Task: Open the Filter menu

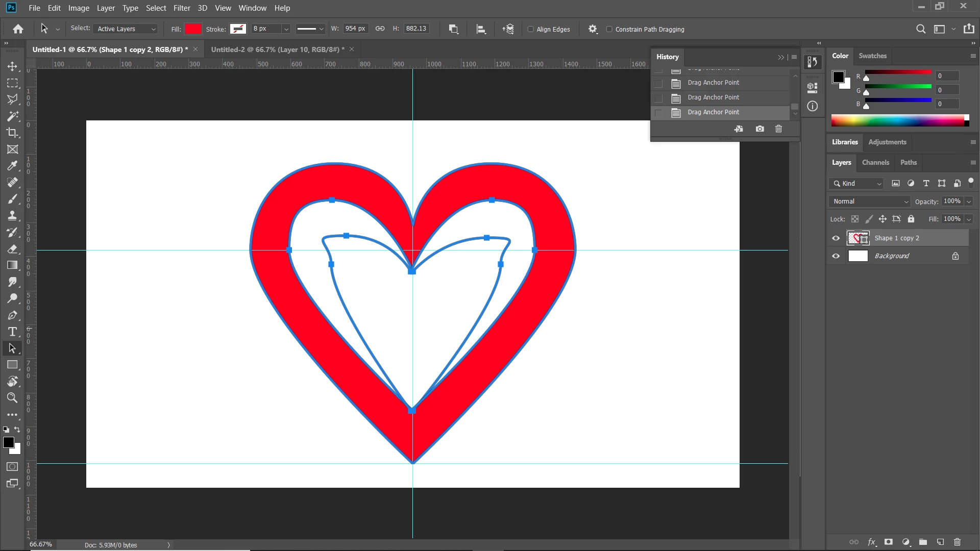Action: 182,8
